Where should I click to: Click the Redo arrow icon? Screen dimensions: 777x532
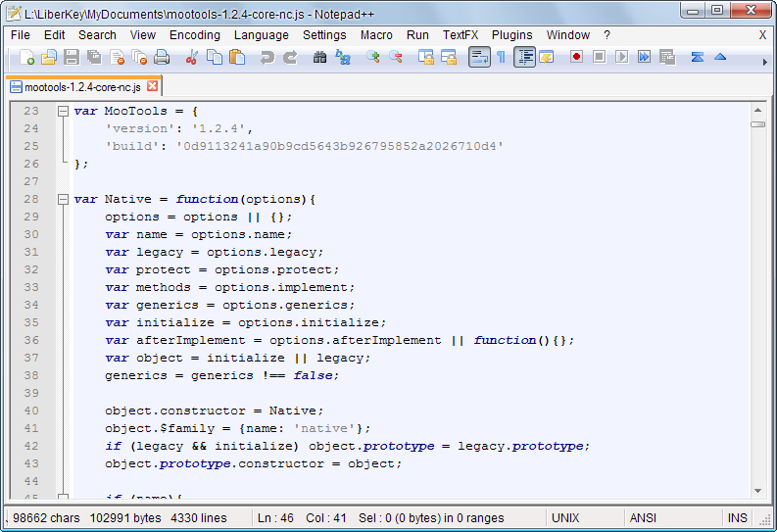(x=290, y=58)
